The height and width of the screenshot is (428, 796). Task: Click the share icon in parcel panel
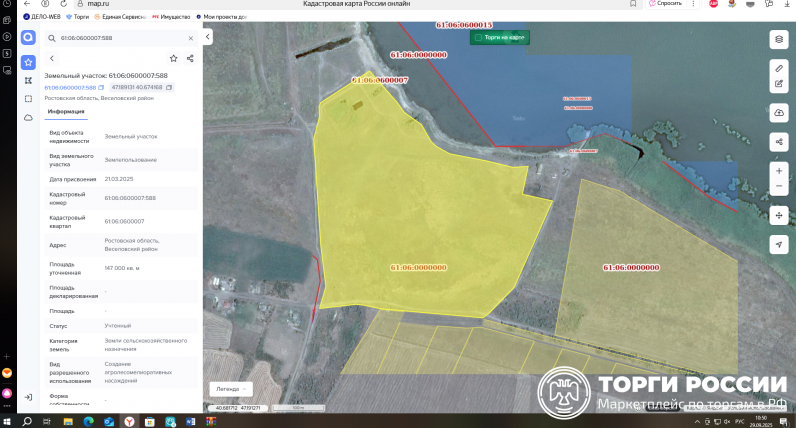190,58
